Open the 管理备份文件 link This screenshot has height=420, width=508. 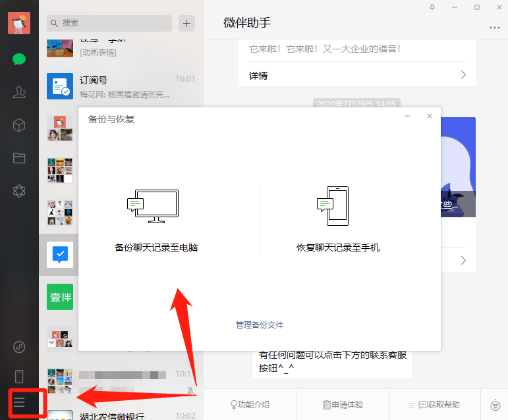260,325
